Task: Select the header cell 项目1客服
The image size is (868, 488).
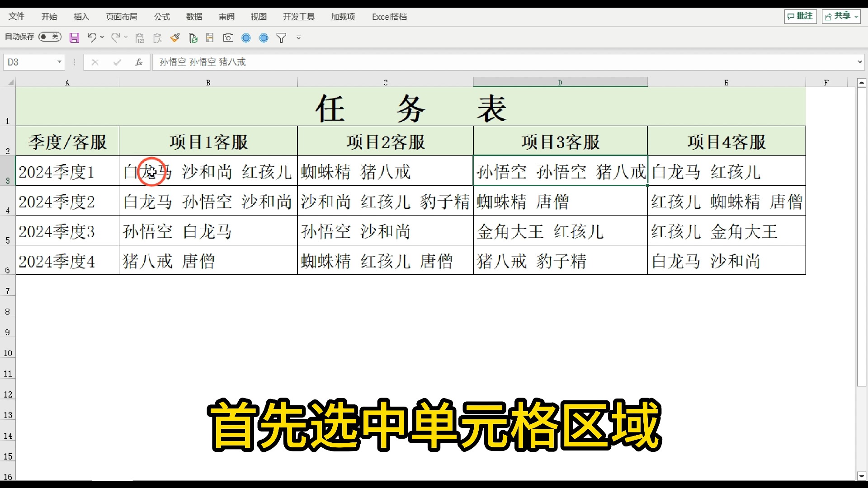Action: click(208, 141)
